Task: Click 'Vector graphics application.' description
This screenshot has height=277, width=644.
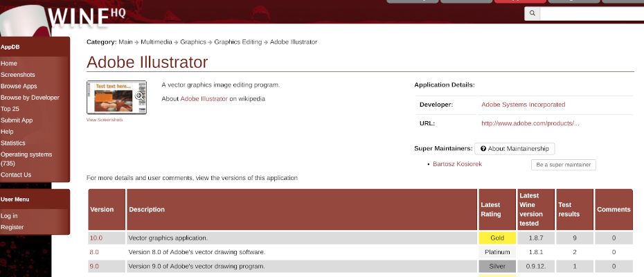Action: pos(168,238)
